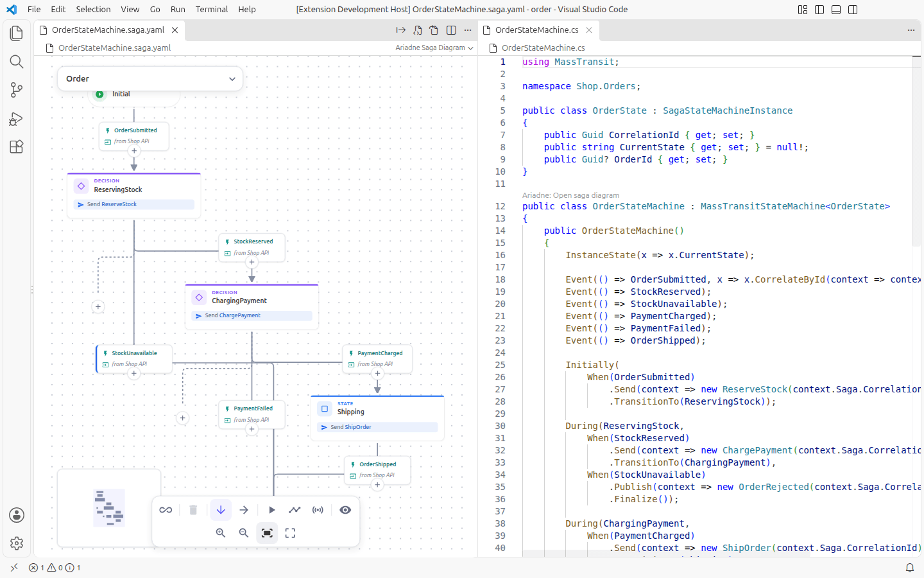Toggle the bottom panel
This screenshot has height=578, width=924.
(836, 10)
